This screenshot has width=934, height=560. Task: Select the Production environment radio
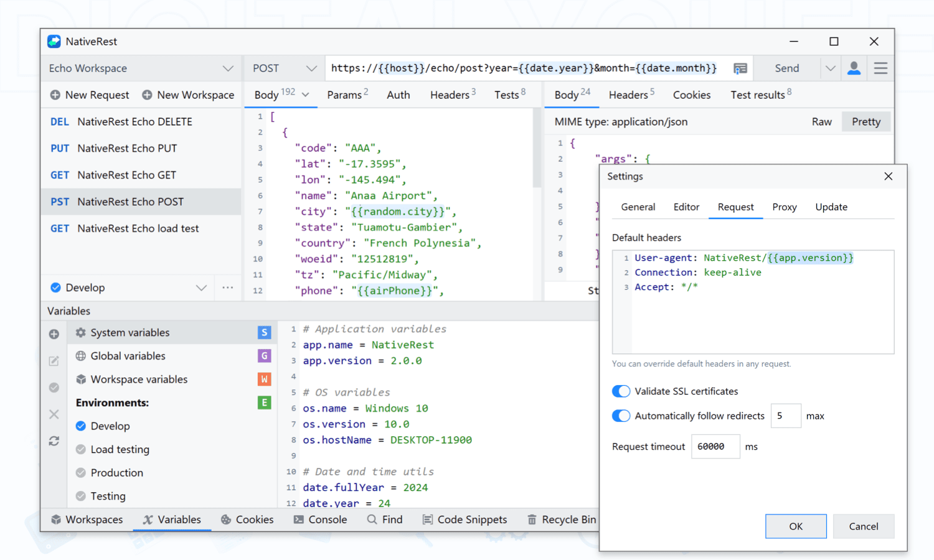pos(81,473)
